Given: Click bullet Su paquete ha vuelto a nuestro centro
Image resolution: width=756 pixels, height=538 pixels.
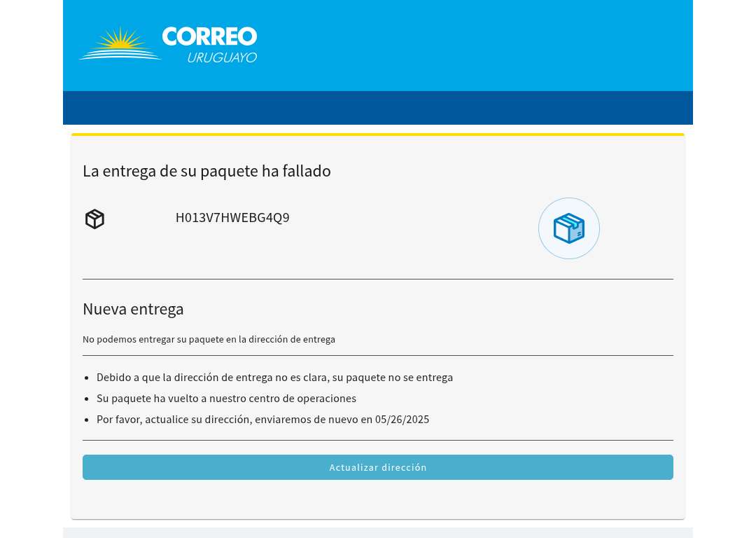Looking at the screenshot, I should pos(226,399).
